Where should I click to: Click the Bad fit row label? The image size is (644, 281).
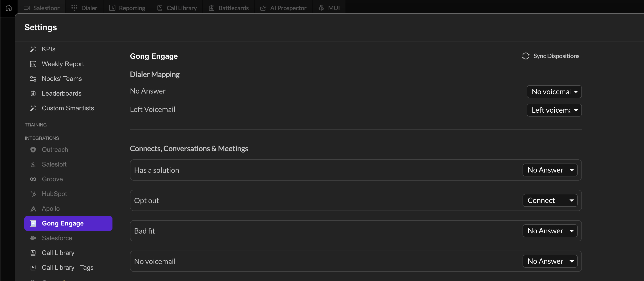[144, 231]
